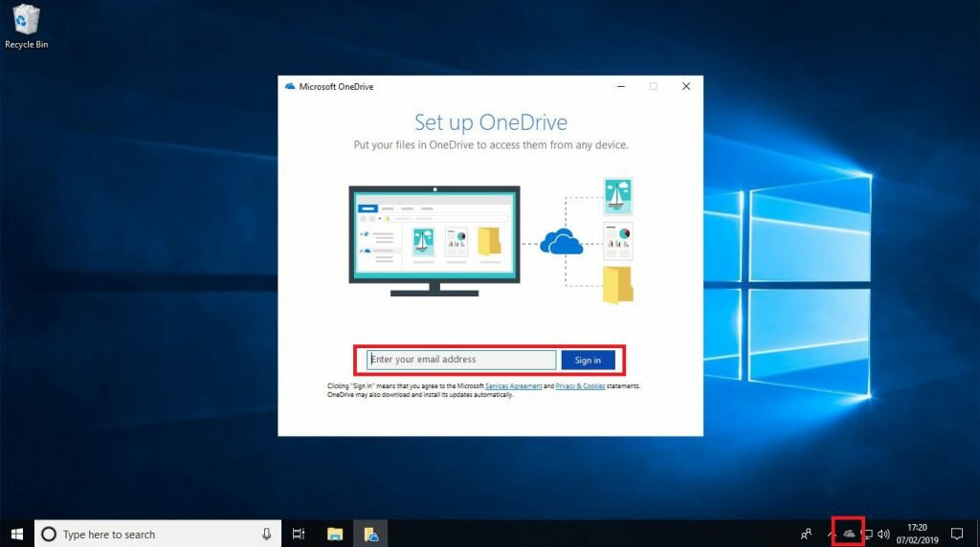
Task: Click the Cortana circle icon
Action: click(x=49, y=534)
